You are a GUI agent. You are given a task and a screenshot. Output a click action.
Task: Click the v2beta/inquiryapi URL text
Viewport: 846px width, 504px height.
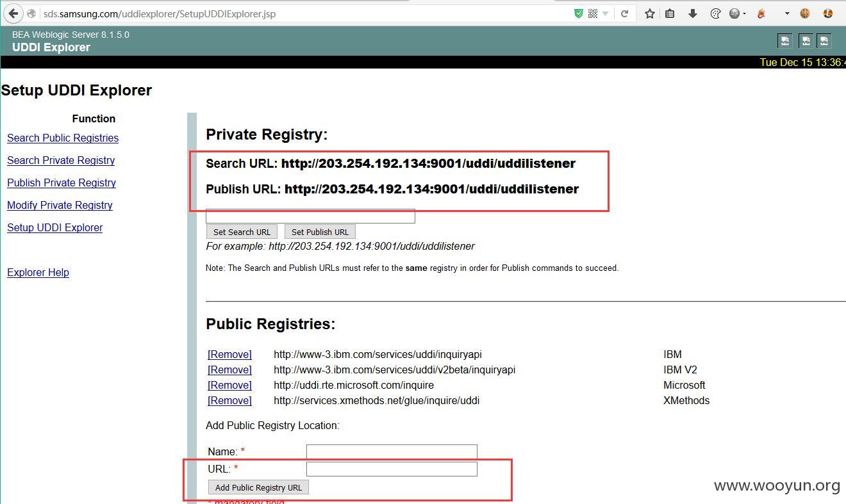click(394, 370)
